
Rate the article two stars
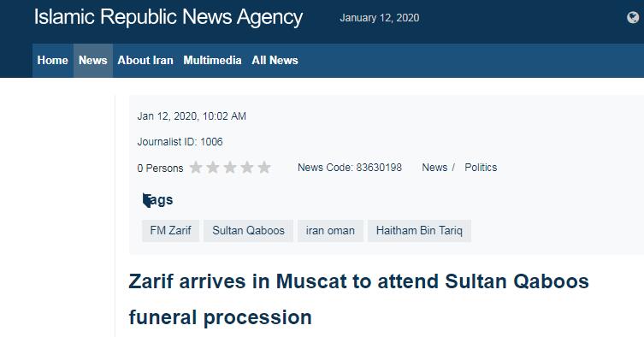pos(213,168)
